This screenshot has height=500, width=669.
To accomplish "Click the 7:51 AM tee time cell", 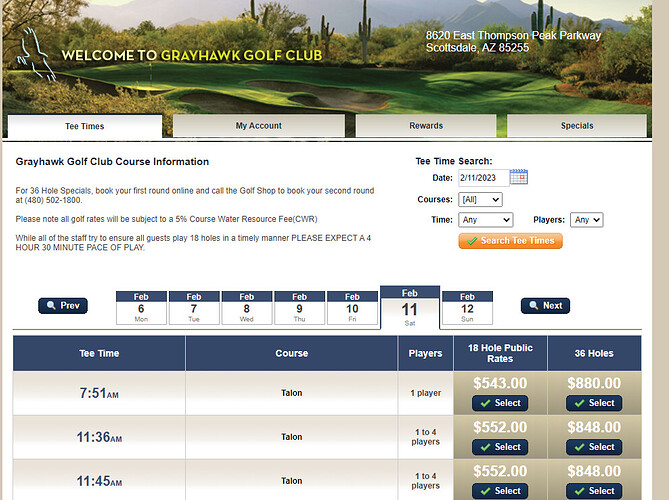I will click(99, 393).
